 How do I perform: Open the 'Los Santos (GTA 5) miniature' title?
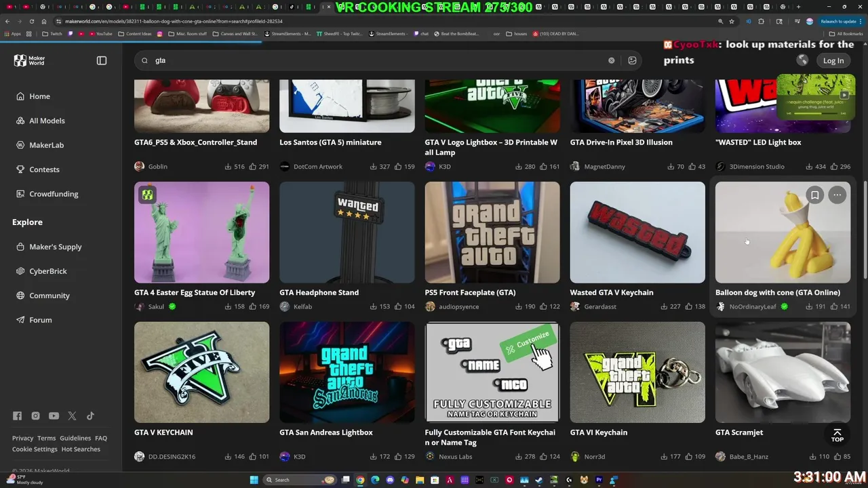[330, 142]
